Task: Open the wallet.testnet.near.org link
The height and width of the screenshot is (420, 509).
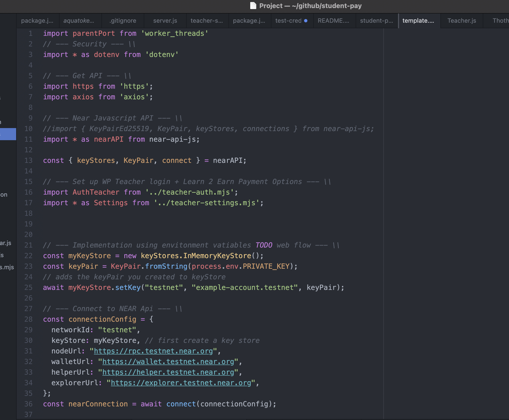Action: pyautogui.click(x=168, y=362)
